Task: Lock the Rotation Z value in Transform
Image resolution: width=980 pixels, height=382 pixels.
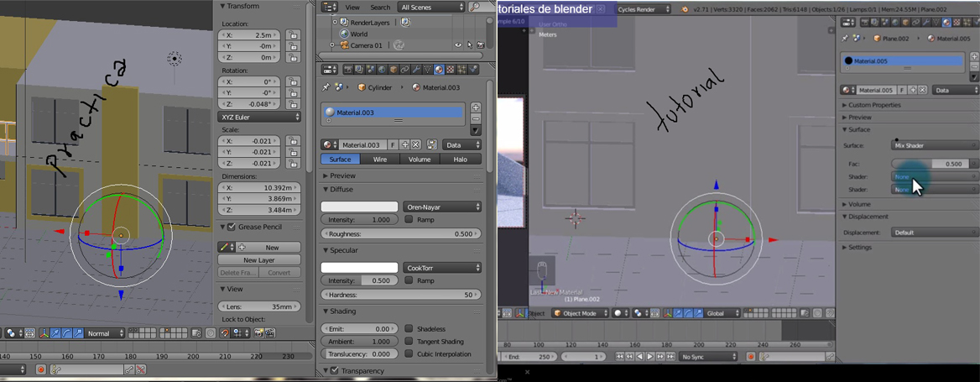Action: click(x=292, y=104)
